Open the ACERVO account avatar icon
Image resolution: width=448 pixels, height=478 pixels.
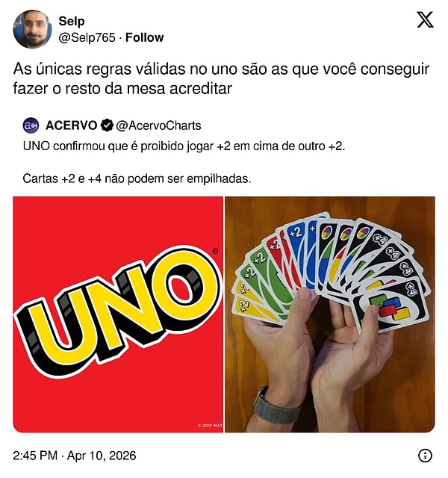click(31, 125)
